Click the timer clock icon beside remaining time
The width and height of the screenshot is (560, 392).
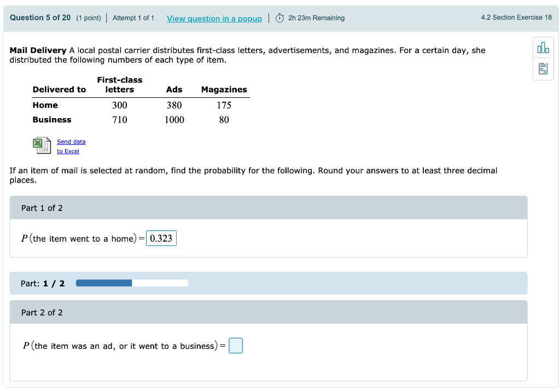(x=279, y=17)
